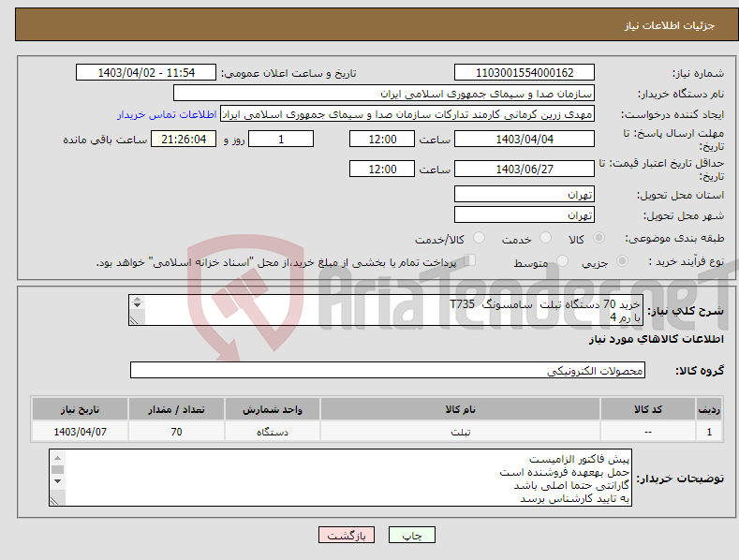
Task: Click the نام دستگاه خریدار field
Action: 384,94
